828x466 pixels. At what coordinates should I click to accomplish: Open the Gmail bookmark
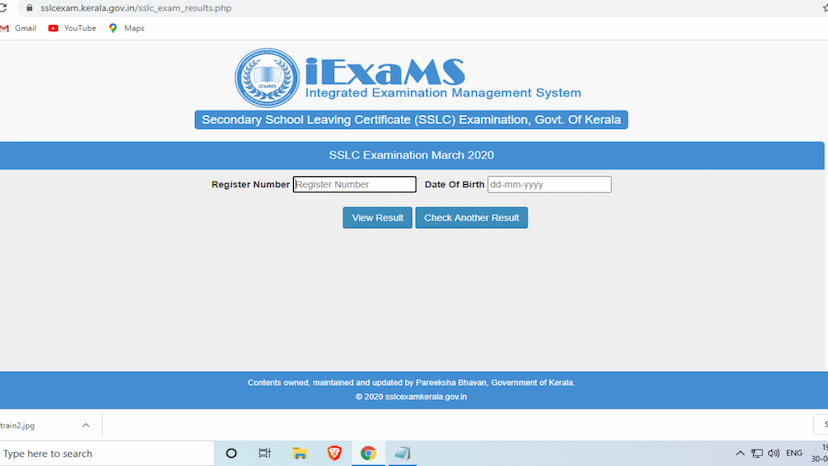tap(19, 28)
